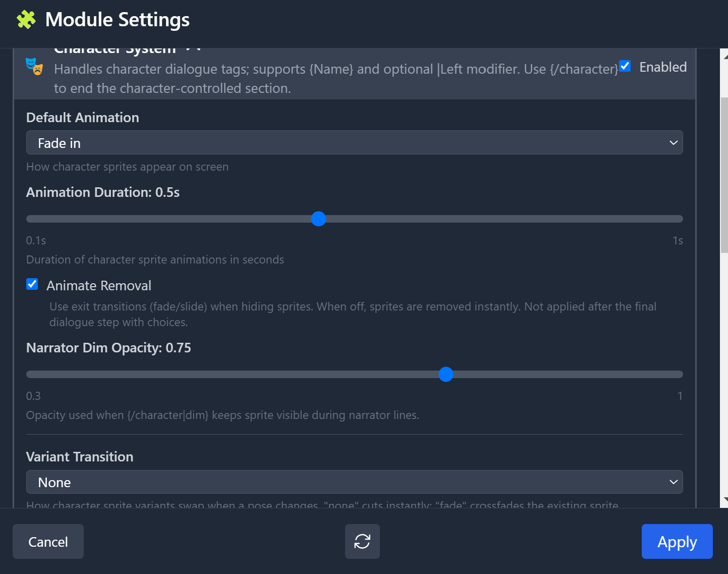The width and height of the screenshot is (728, 574).
Task: Click the Animate Removal label text
Action: click(99, 286)
